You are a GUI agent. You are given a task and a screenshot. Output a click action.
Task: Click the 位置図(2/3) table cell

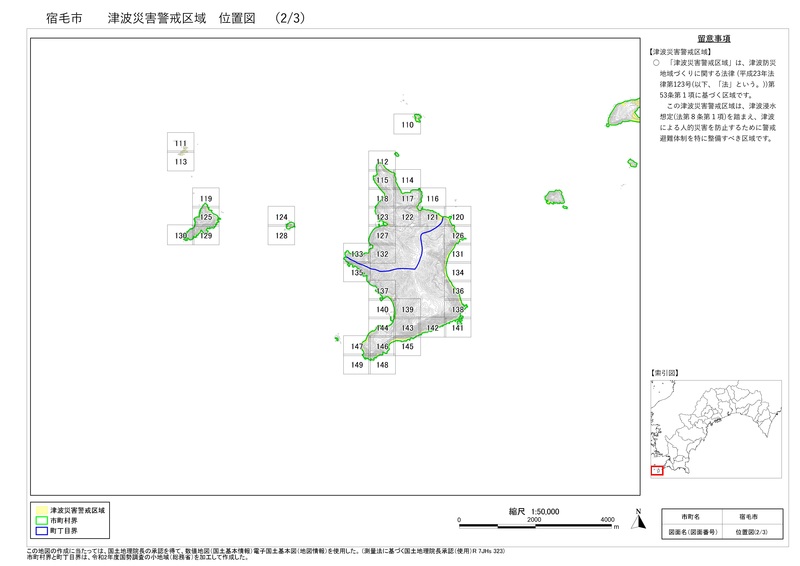(748, 532)
